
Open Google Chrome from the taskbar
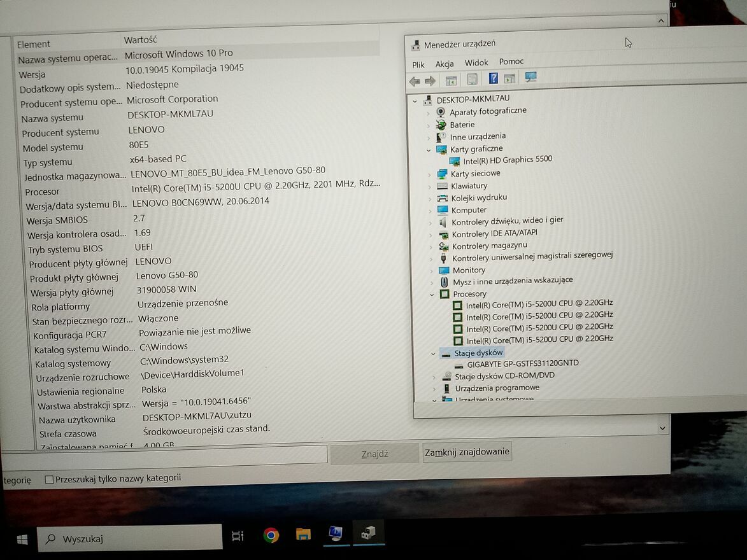(x=271, y=535)
